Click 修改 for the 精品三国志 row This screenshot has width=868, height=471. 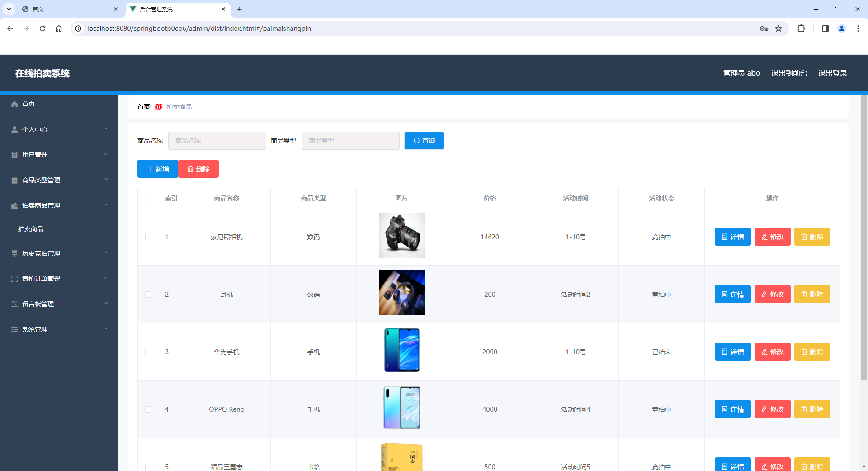[x=772, y=464]
